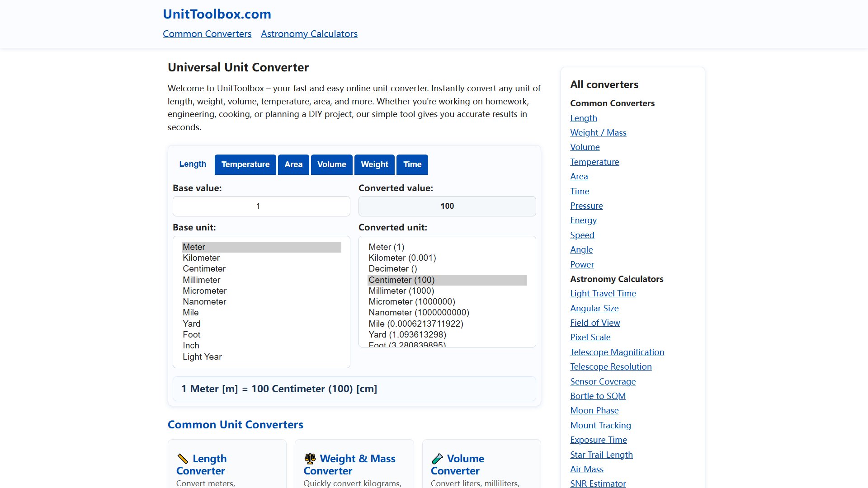Select Light Year in the Base unit list
The height and width of the screenshot is (488, 868).
tap(261, 357)
